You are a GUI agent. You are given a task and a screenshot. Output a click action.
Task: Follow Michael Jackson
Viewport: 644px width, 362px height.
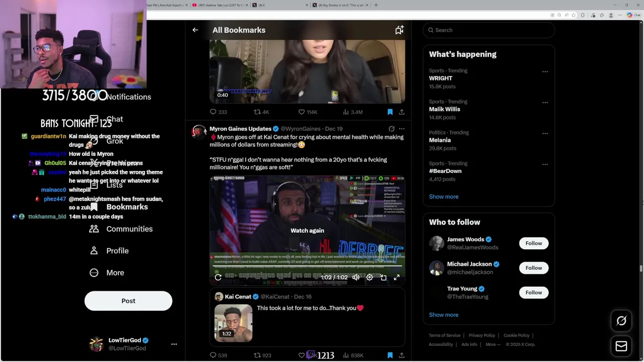pos(534,268)
